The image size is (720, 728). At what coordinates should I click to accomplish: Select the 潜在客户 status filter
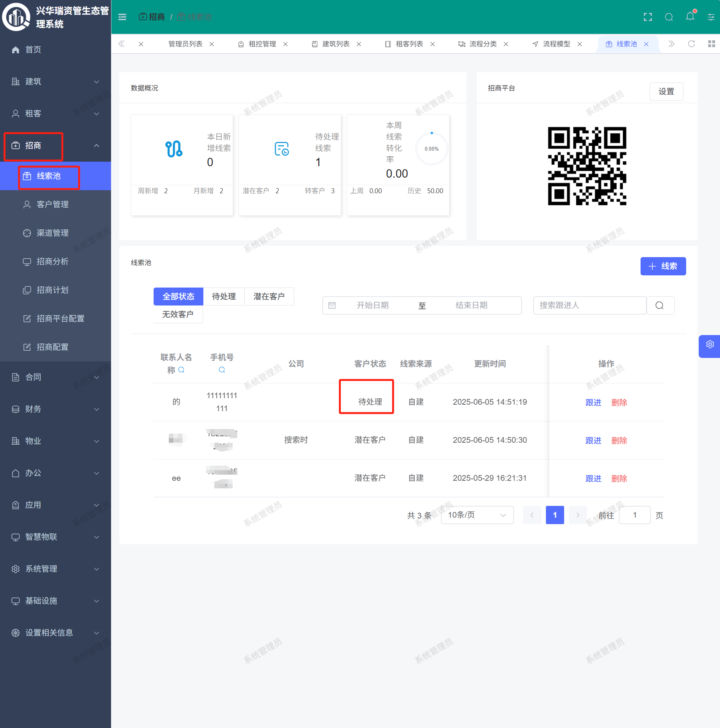click(269, 296)
